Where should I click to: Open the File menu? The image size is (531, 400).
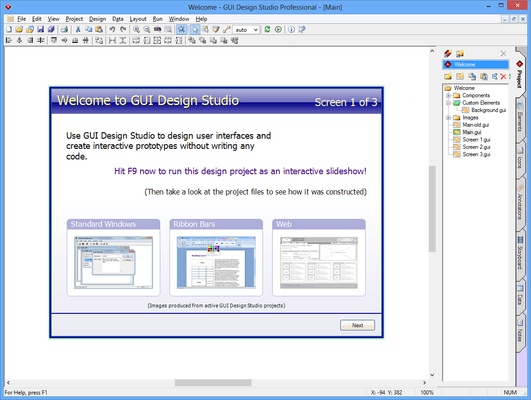[x=21, y=19]
